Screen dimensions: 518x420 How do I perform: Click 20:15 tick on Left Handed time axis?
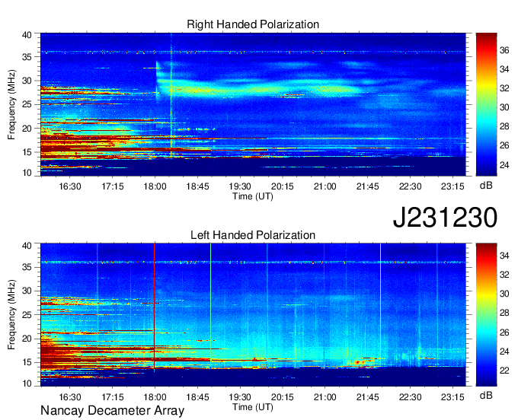[283, 397]
